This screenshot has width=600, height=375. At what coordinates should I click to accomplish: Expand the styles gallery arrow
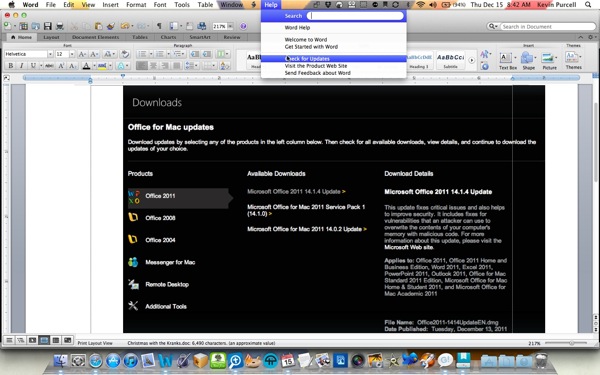coord(471,60)
